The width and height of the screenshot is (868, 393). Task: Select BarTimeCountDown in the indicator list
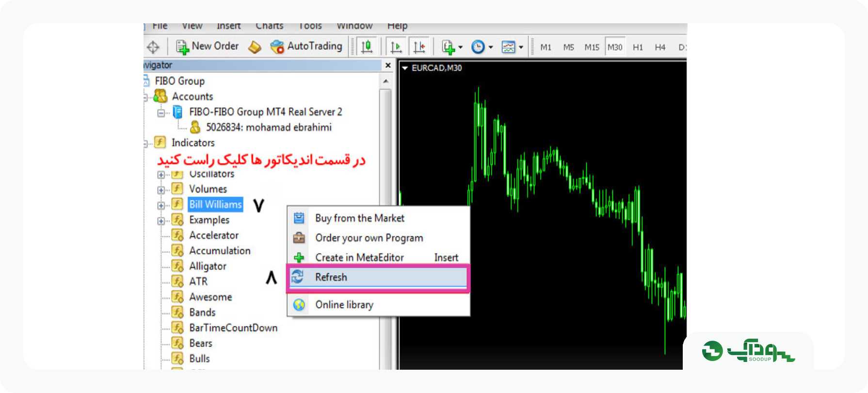pyautogui.click(x=233, y=328)
